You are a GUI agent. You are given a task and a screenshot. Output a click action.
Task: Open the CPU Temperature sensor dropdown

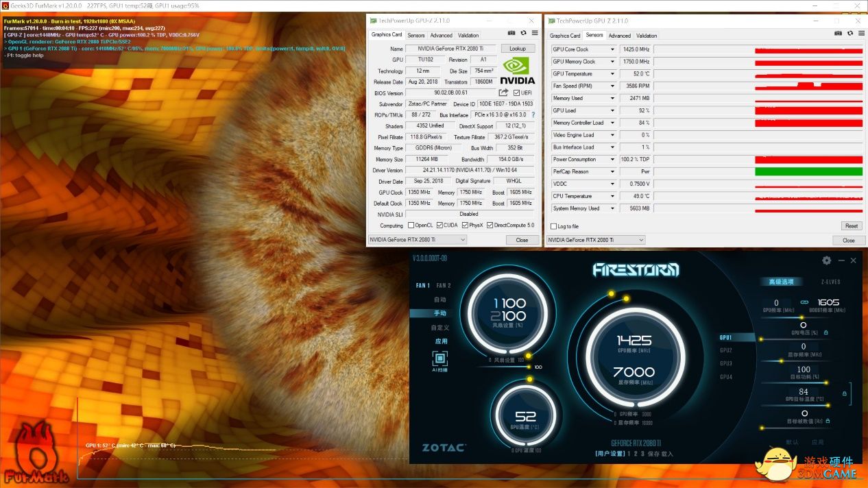pyautogui.click(x=612, y=196)
